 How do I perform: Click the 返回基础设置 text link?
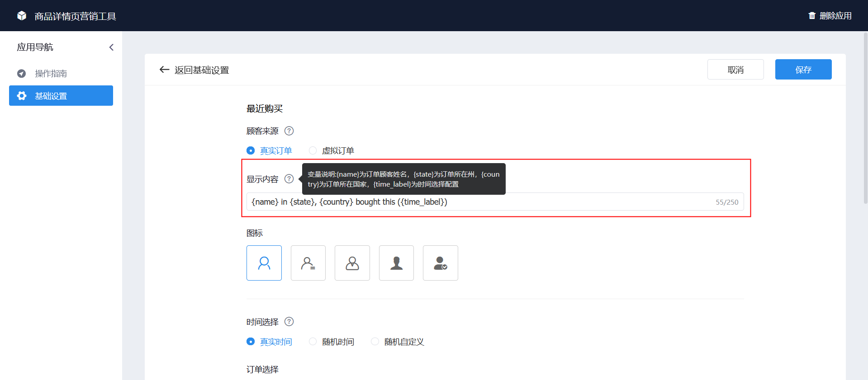(x=202, y=70)
